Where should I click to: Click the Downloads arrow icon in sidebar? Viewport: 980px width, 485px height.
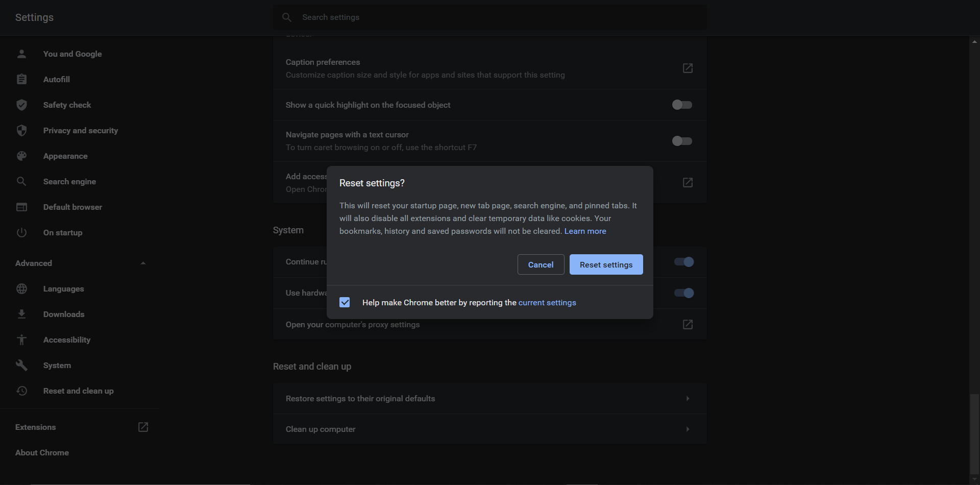point(21,314)
